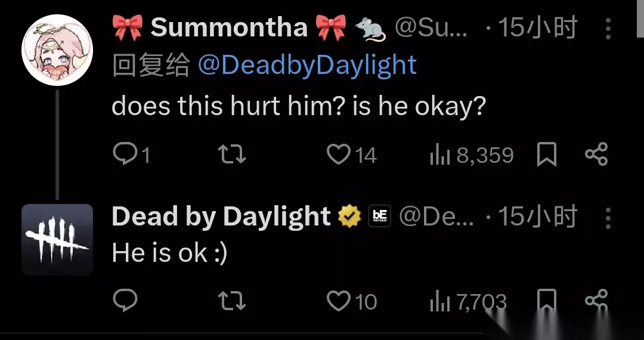
Task: Open more options for Dead by Daylight's tweet
Action: tap(608, 218)
